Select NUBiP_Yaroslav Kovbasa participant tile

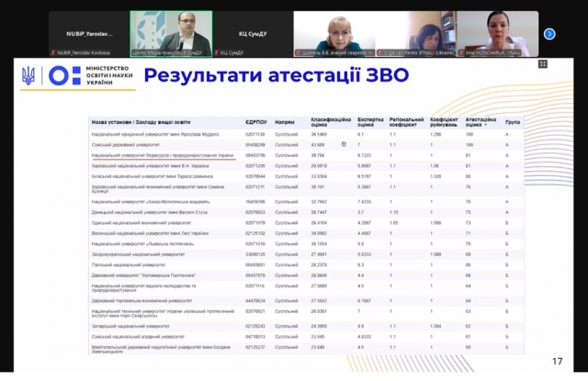tap(89, 34)
